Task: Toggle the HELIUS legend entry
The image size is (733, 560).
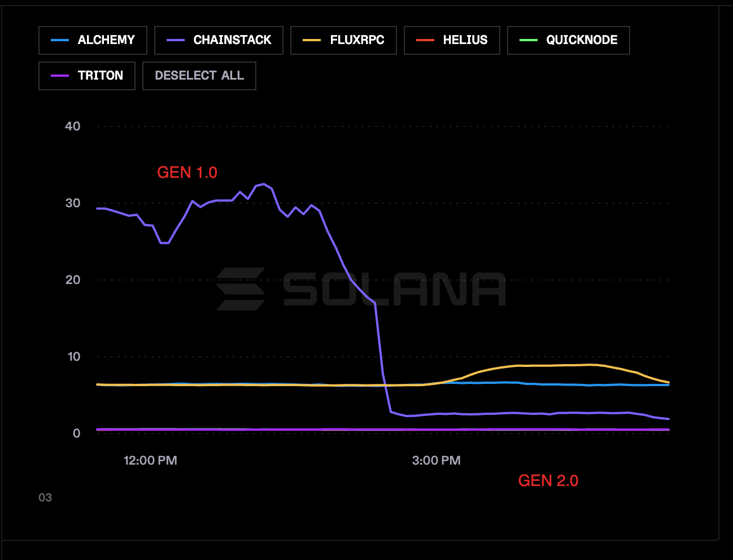Action: [x=452, y=40]
